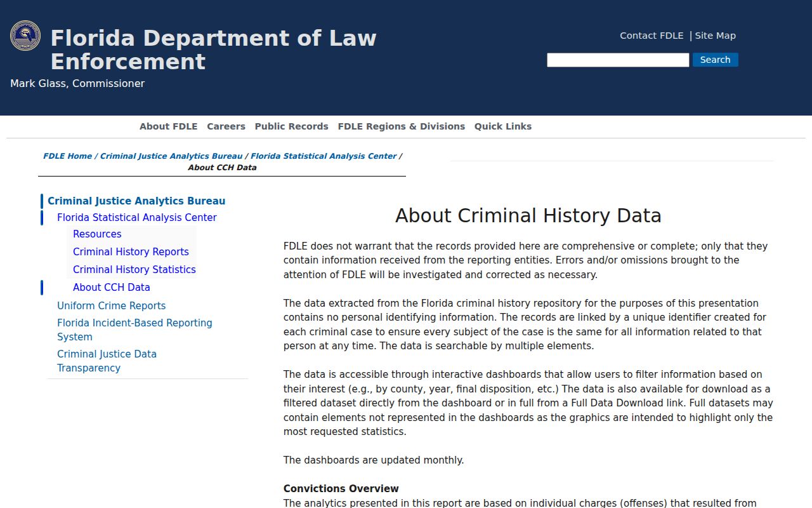The image size is (812, 508).
Task: Open Uniform Crime Reports sidebar link
Action: pos(112,306)
